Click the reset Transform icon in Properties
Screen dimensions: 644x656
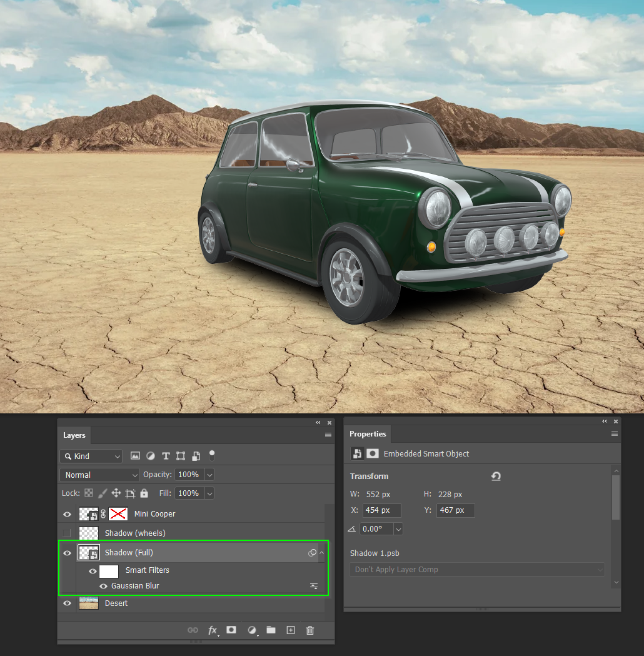tap(496, 476)
